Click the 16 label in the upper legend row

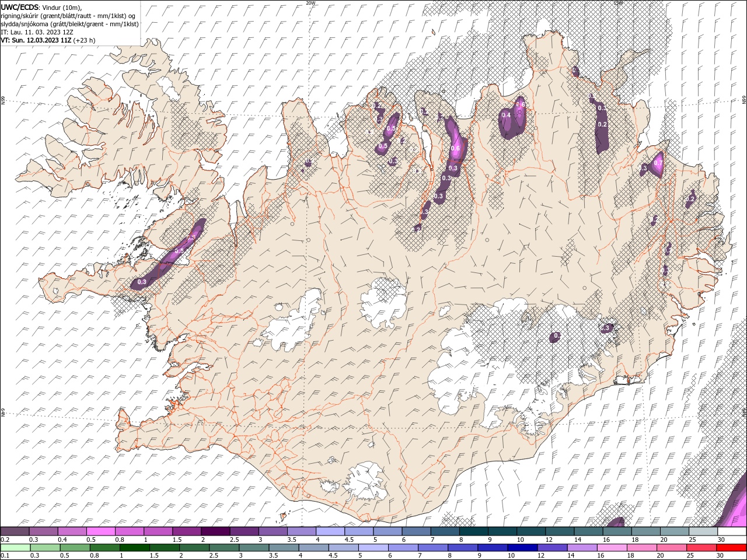coord(607,540)
